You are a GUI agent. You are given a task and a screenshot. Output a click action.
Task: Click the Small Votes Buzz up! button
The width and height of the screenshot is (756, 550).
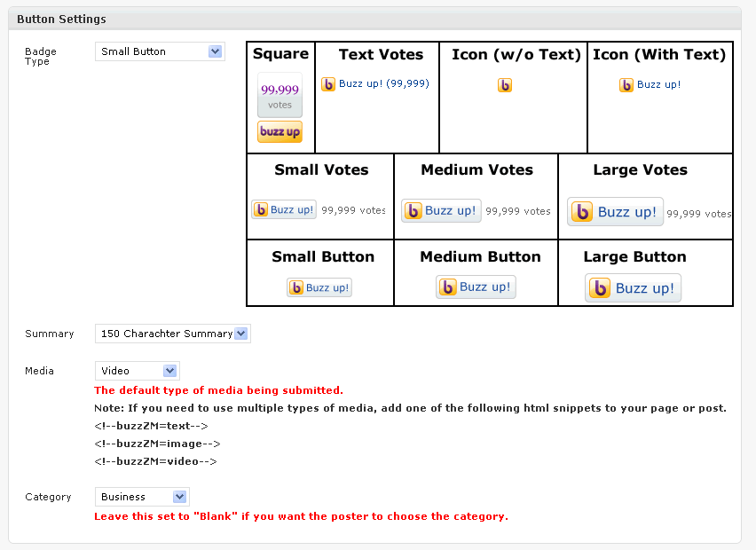click(284, 209)
